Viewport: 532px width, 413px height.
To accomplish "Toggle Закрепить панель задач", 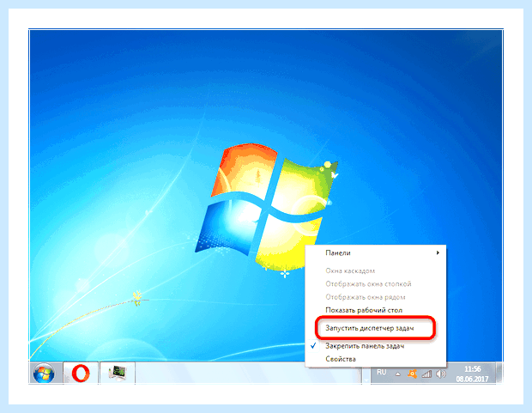I will click(x=376, y=346).
